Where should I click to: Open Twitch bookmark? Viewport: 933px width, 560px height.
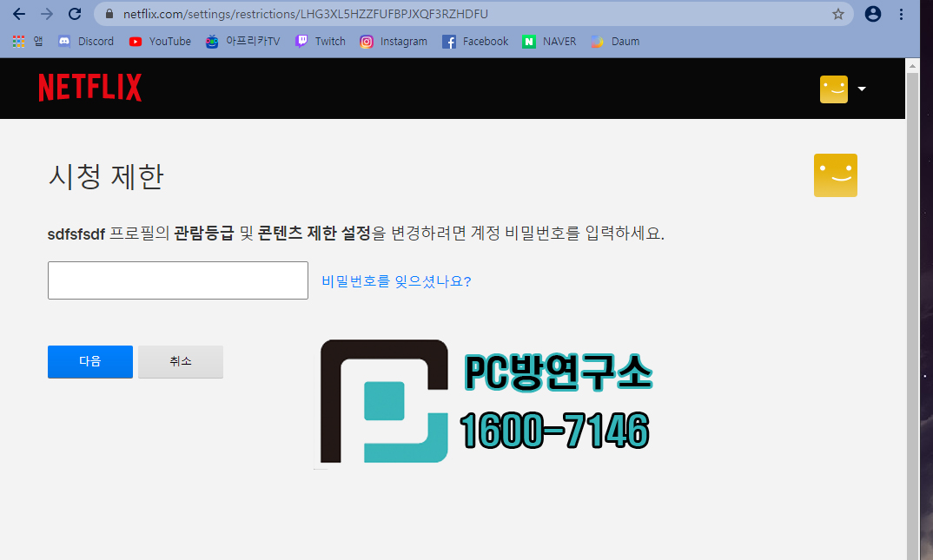coord(321,42)
